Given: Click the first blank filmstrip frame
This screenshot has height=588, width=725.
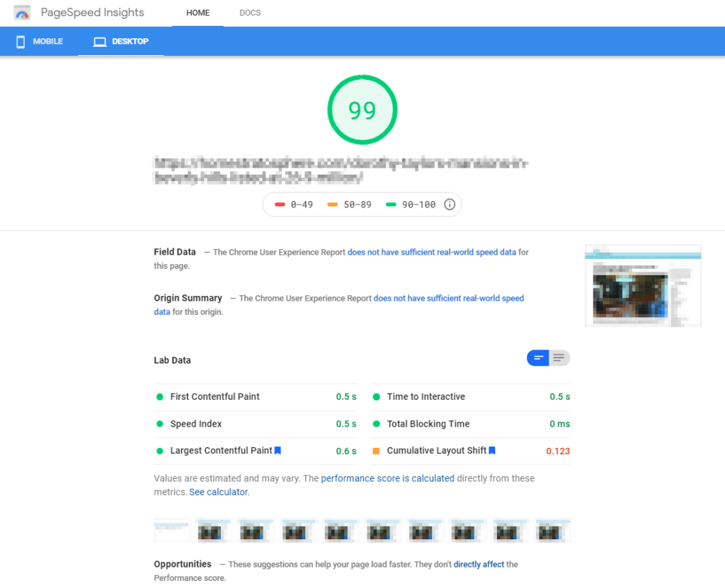Looking at the screenshot, I should coord(171,530).
